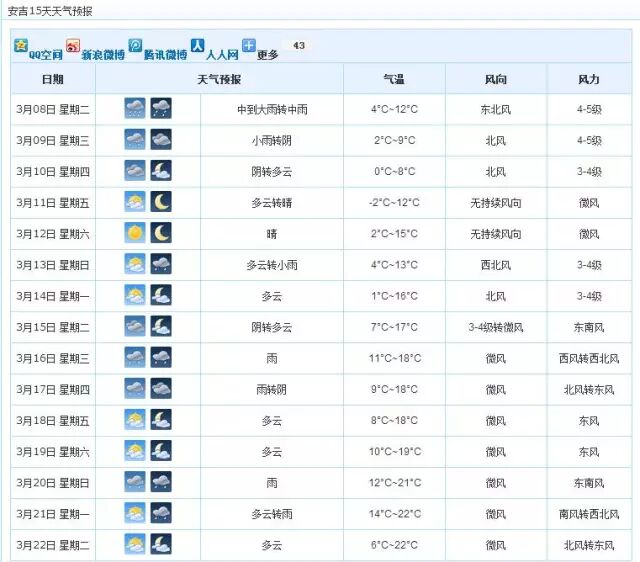Click the temperature 1°C~16°C
Image resolution: width=640 pixels, height=562 pixels.
[394, 296]
